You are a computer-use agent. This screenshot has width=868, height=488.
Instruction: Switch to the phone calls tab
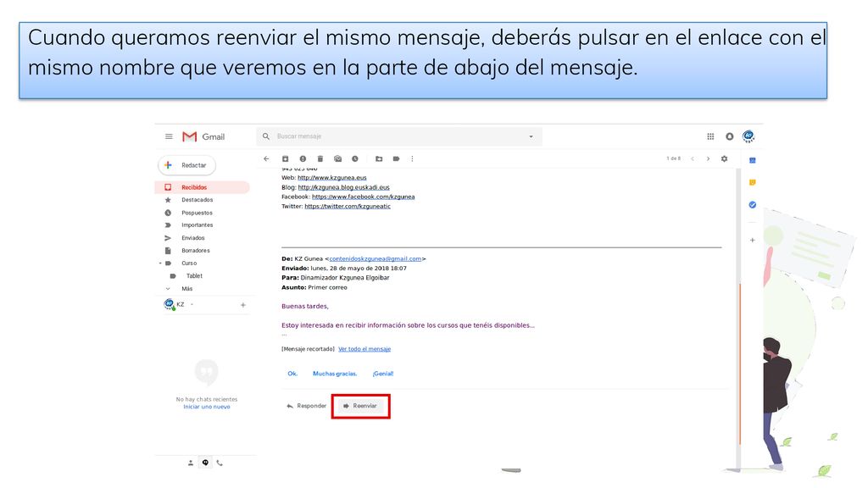[x=220, y=463]
